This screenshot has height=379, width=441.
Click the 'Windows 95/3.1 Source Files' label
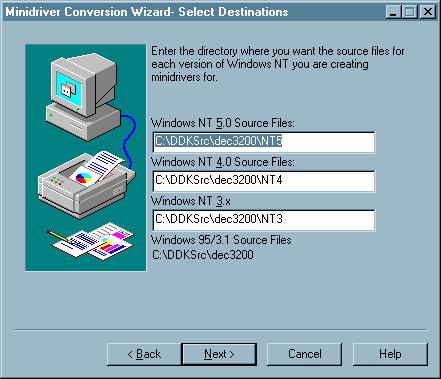[221, 240]
